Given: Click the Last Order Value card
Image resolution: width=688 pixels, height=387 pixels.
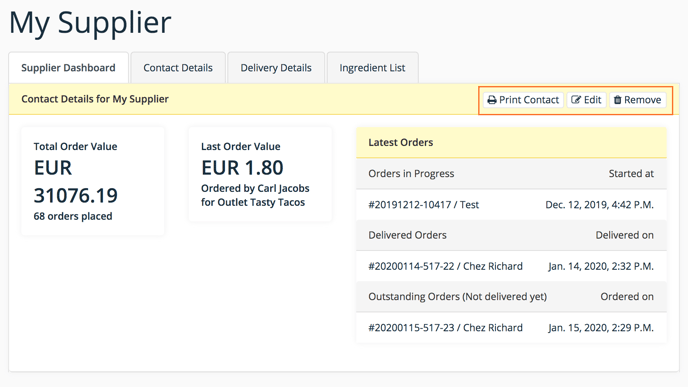Looking at the screenshot, I should (x=260, y=175).
